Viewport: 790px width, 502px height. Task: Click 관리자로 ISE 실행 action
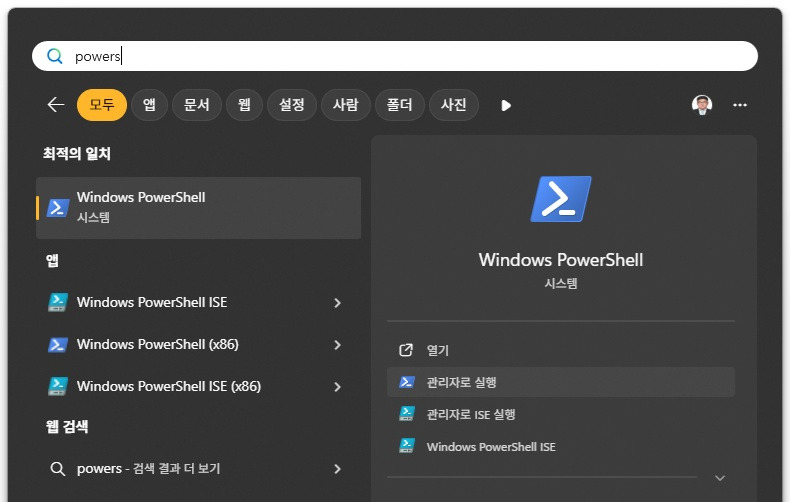point(561,414)
